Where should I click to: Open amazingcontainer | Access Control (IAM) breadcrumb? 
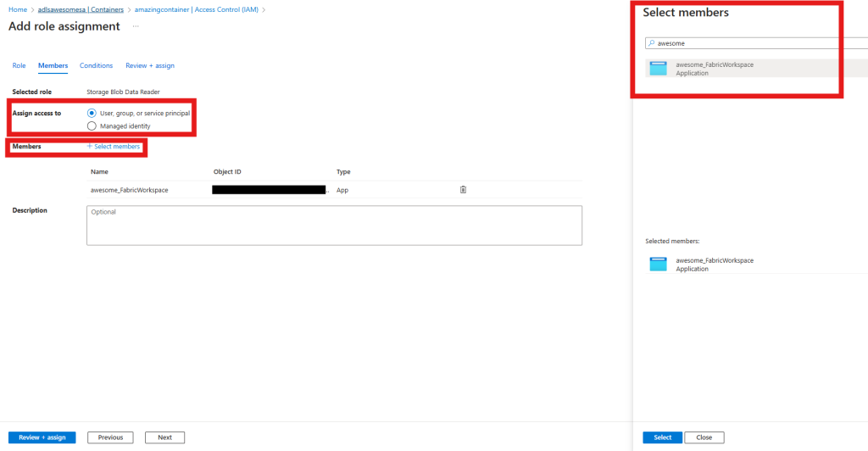[x=196, y=9]
